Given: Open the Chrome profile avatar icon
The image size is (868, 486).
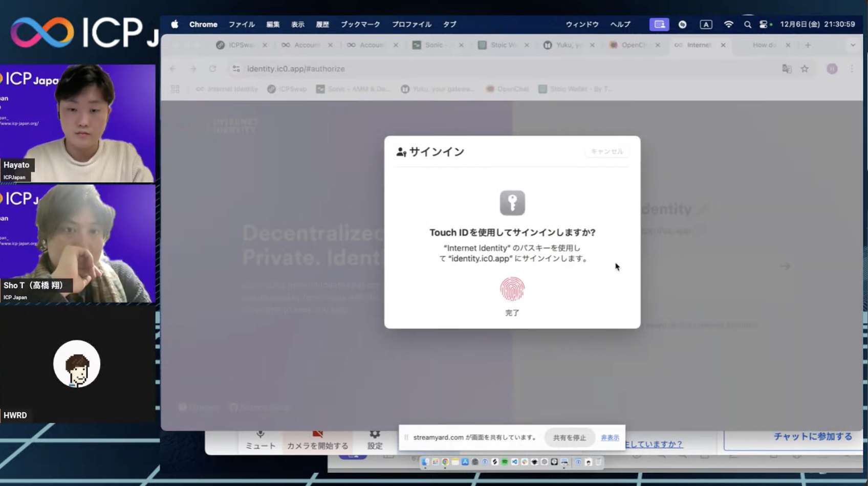Looking at the screenshot, I should (832, 68).
